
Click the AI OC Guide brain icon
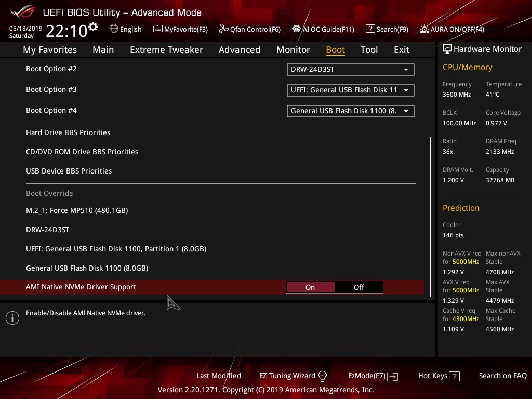click(x=297, y=29)
